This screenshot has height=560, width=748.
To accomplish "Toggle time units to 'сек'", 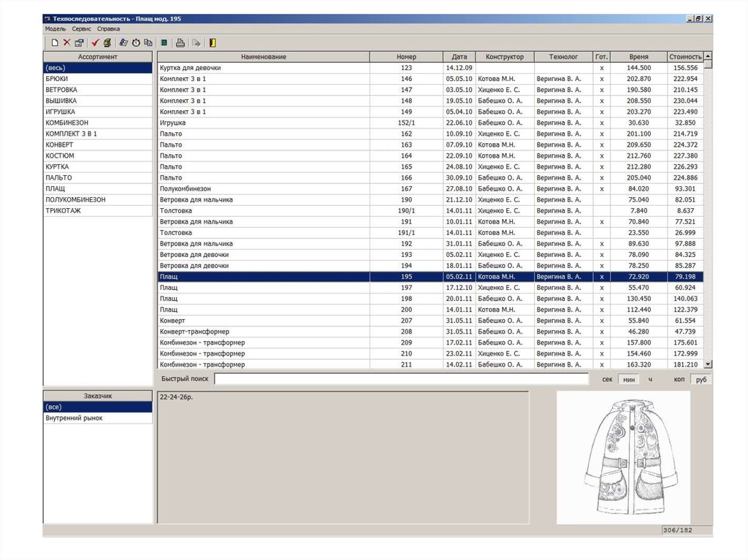I will coord(607,380).
